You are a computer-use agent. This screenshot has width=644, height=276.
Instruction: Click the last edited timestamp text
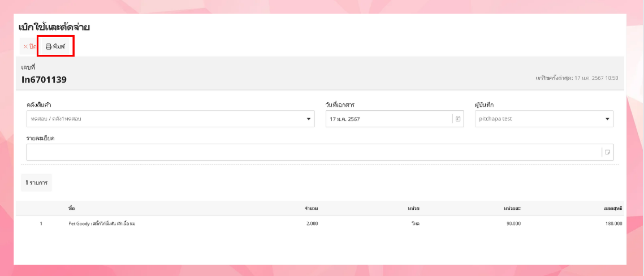coord(577,77)
